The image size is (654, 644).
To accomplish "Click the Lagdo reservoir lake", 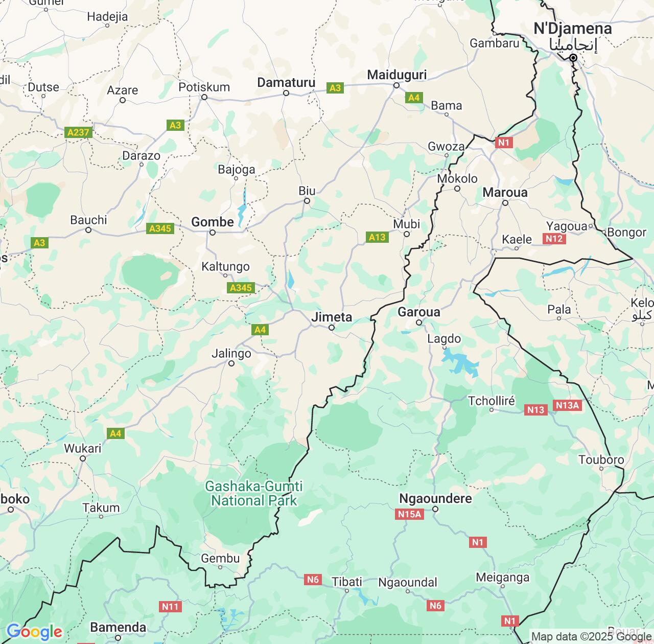I will [x=460, y=363].
